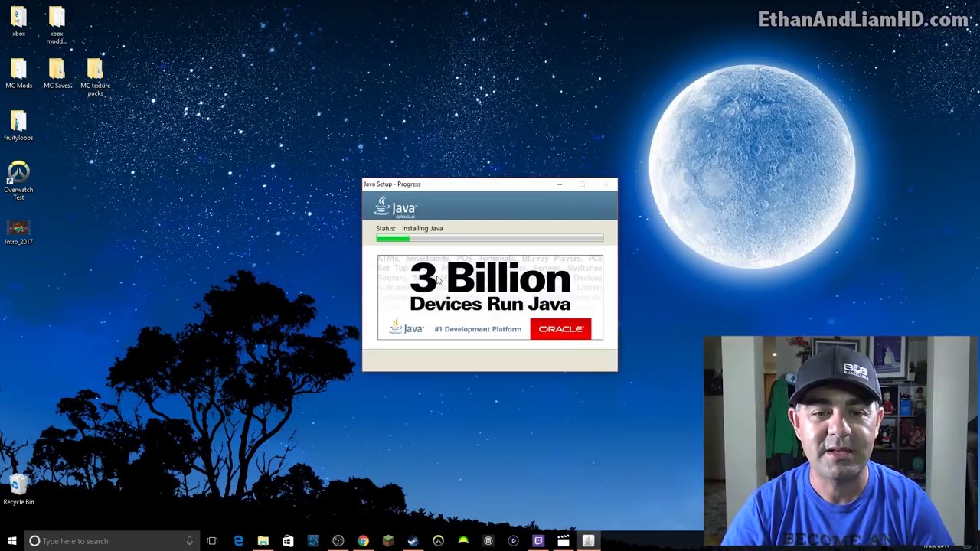Click the Java logo in installer header
Screen dimensions: 980x551
pos(396,207)
